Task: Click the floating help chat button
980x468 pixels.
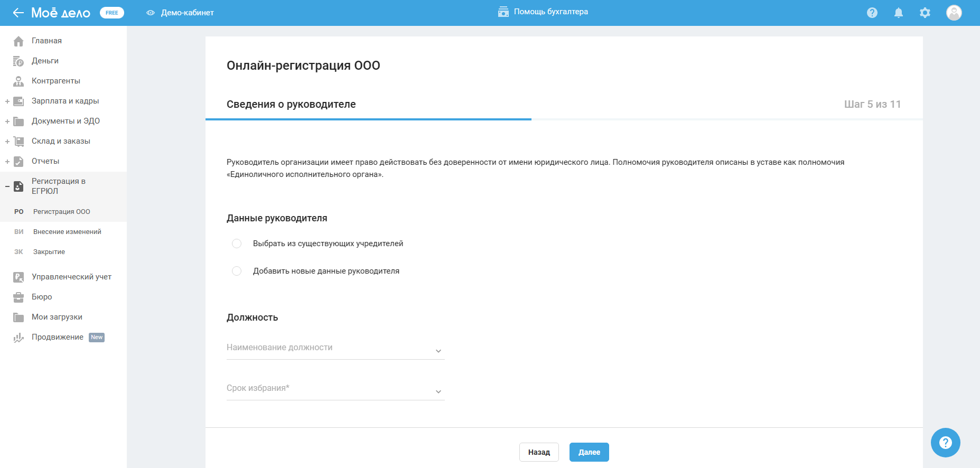Action: [945, 443]
